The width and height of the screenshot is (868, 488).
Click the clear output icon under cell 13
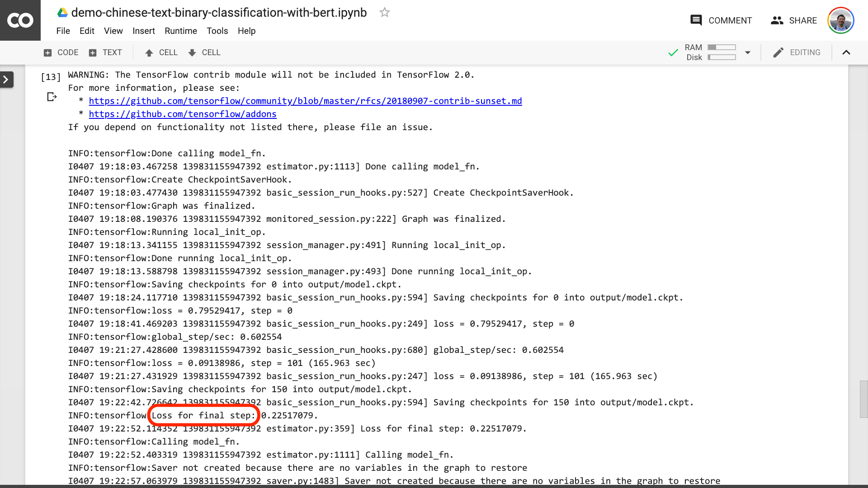click(x=52, y=97)
